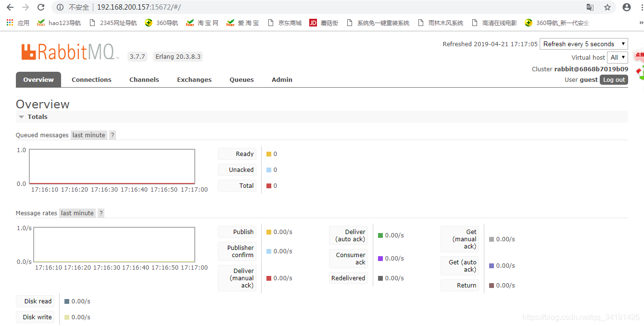The image size is (644, 326).
Task: Change Queued messages last minute range
Action: tap(89, 135)
